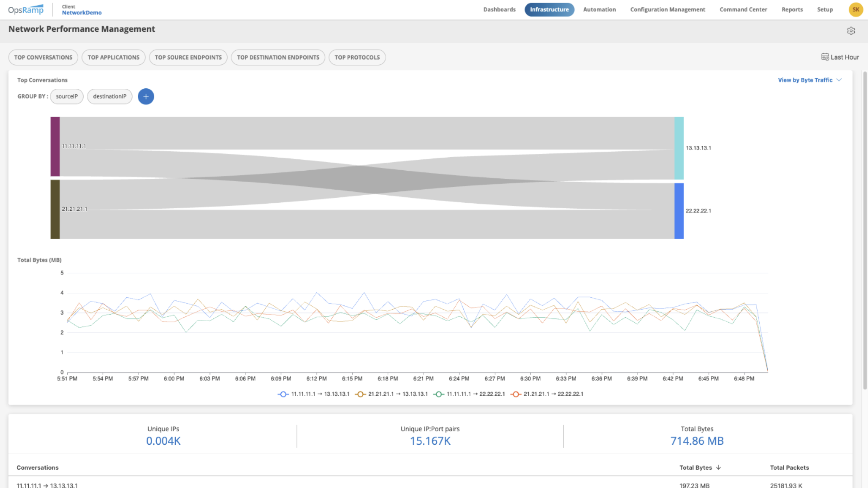Open the SK user profile avatar
The width and height of the screenshot is (868, 488).
[856, 9]
